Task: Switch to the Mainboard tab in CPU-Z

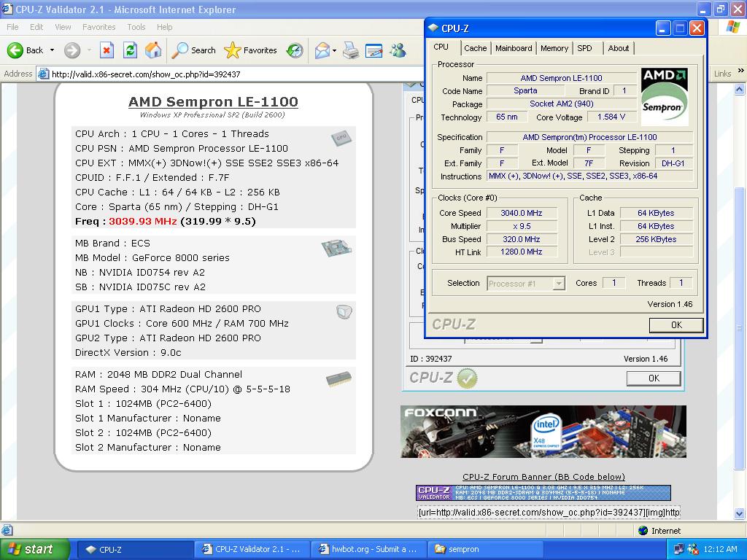Action: click(514, 48)
